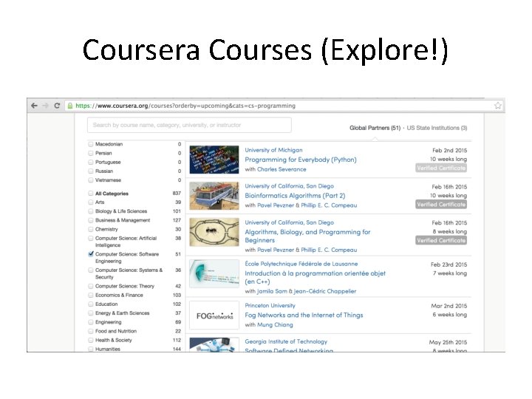Check the Macedonian language checkbox
Image resolution: width=532 pixels, height=399 pixels.
tap(91, 144)
